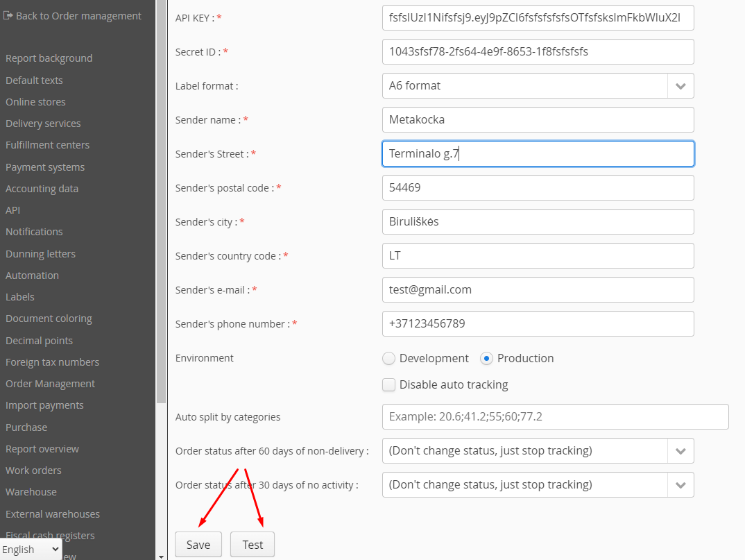
Task: Click the sidebar vertical scrollbar thumb
Action: click(161, 201)
